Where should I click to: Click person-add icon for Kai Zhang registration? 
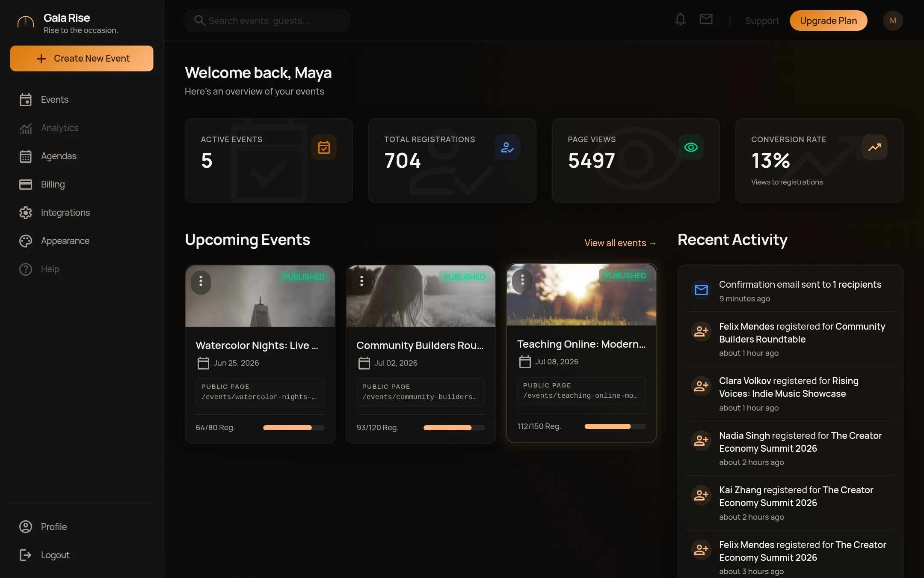click(x=701, y=495)
